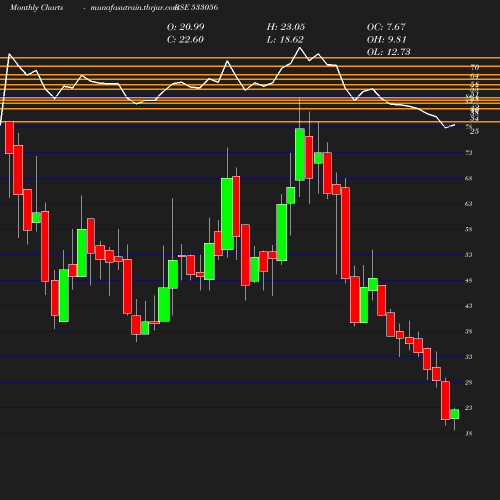Click the "28" price axis label
This screenshot has width=500, height=500.
(469, 382)
